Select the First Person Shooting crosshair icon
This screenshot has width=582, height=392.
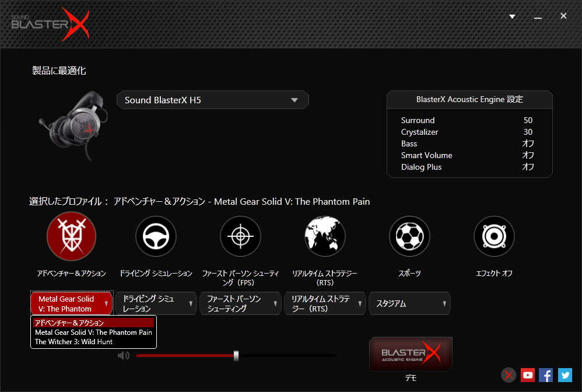[240, 236]
